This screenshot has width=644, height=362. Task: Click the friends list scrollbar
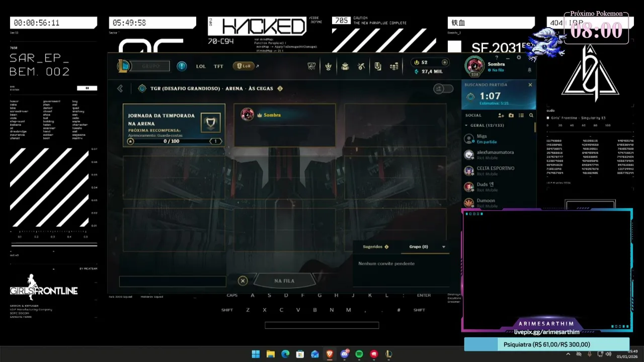pyautogui.click(x=535, y=127)
